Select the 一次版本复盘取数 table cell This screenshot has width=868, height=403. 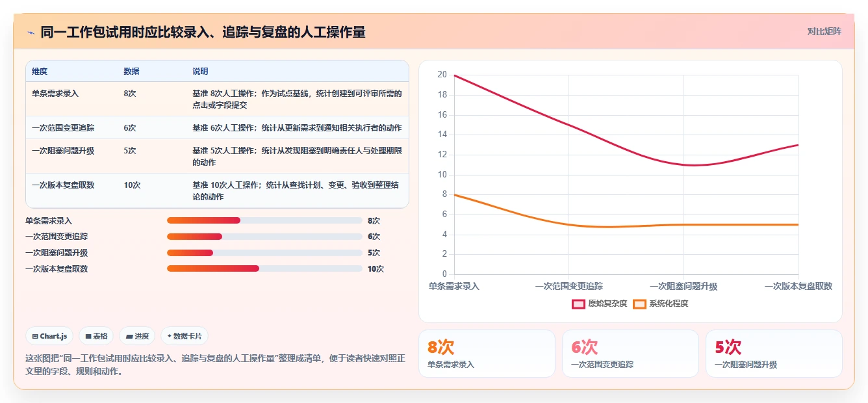(x=71, y=190)
